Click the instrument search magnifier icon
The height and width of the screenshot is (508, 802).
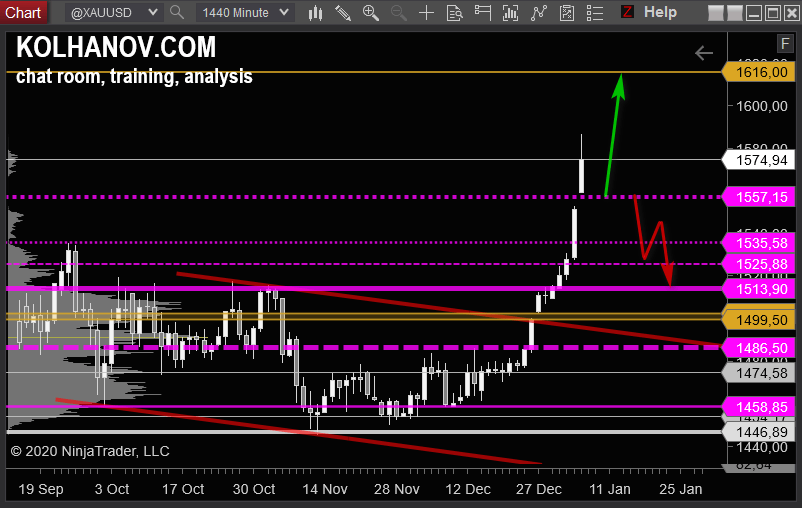tap(177, 13)
